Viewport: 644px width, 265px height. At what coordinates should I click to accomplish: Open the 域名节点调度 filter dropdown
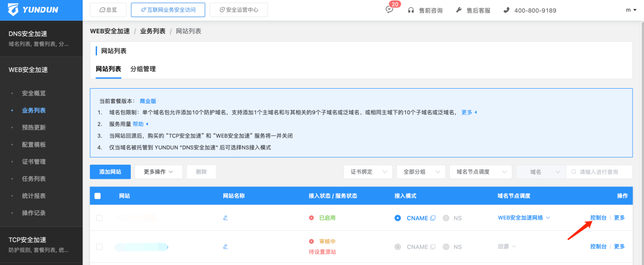click(481, 172)
